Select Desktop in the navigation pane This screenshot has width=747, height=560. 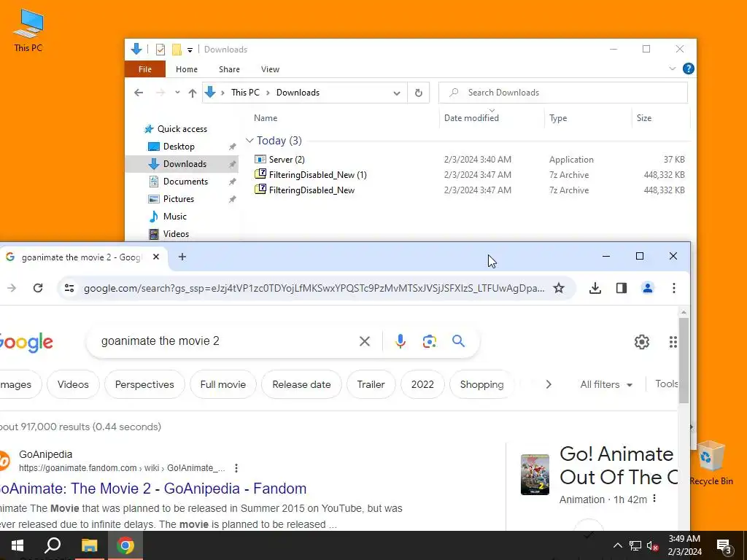(x=179, y=146)
